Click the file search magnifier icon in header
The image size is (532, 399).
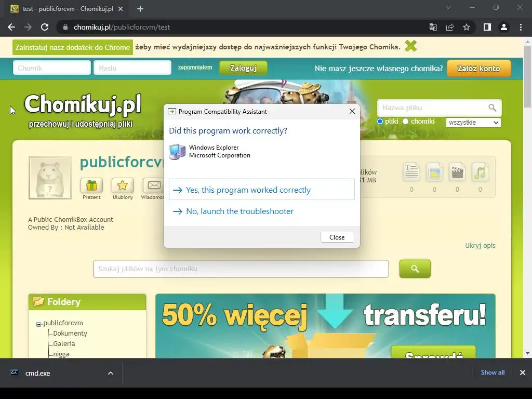493,108
